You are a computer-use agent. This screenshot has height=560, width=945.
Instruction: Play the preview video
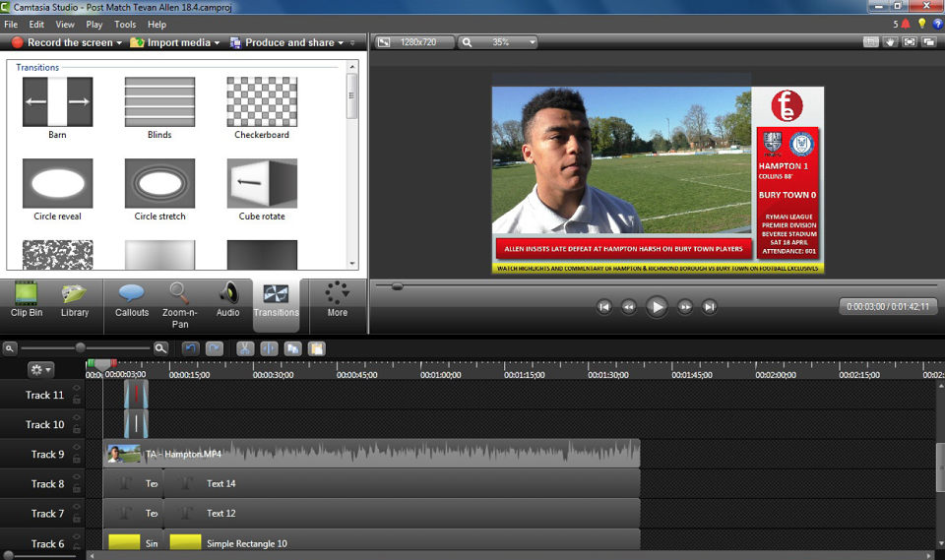[x=657, y=307]
